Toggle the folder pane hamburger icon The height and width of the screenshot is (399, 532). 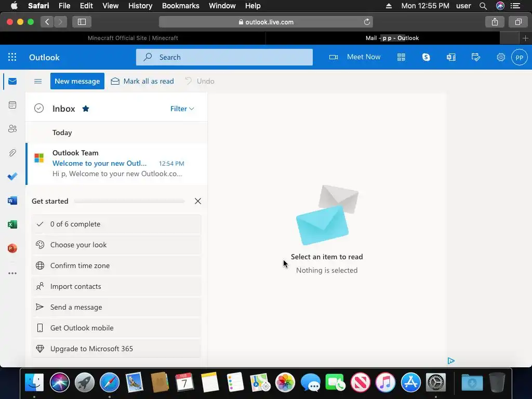click(38, 81)
